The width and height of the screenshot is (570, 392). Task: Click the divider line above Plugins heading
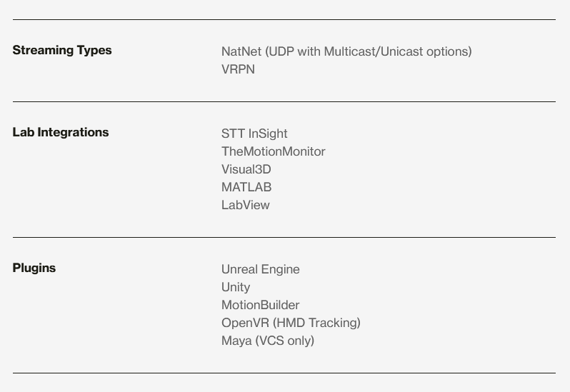284,237
